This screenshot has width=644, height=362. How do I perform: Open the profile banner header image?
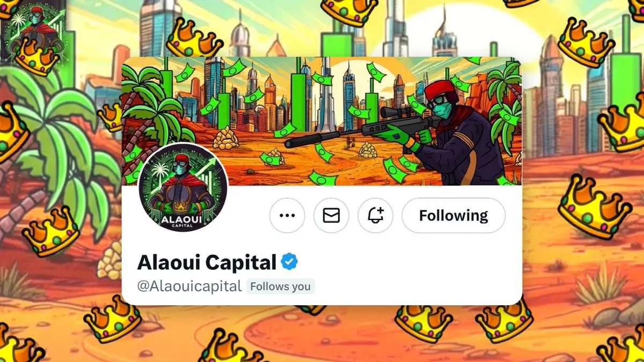tap(321, 121)
